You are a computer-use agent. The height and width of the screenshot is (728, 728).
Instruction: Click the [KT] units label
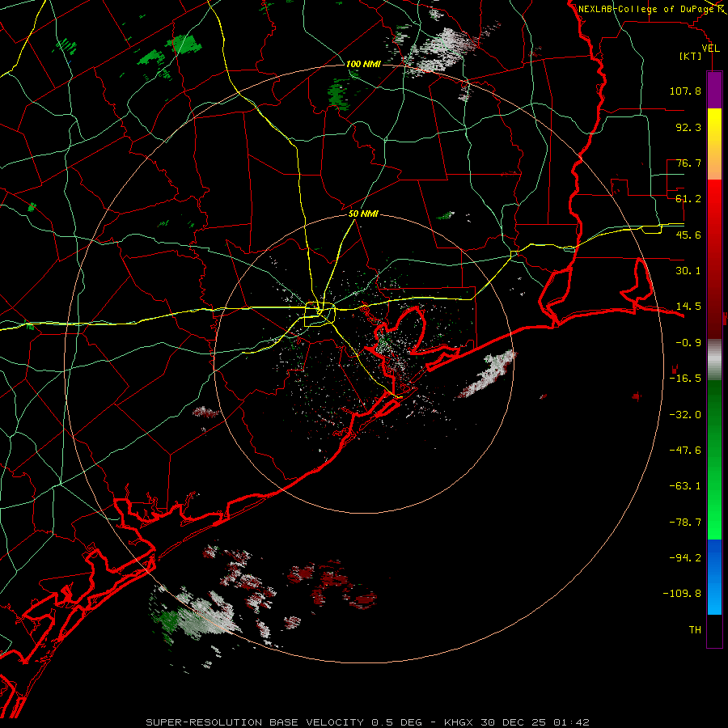(x=691, y=56)
